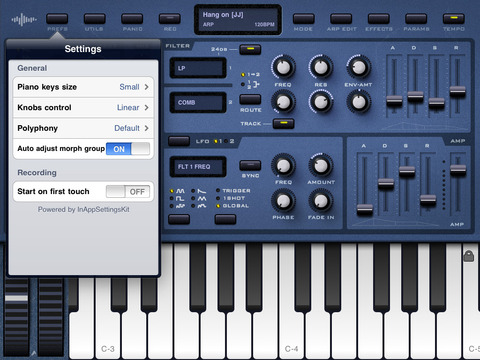Click the pitch bend wheel
480x360 pixels.
click(16, 317)
